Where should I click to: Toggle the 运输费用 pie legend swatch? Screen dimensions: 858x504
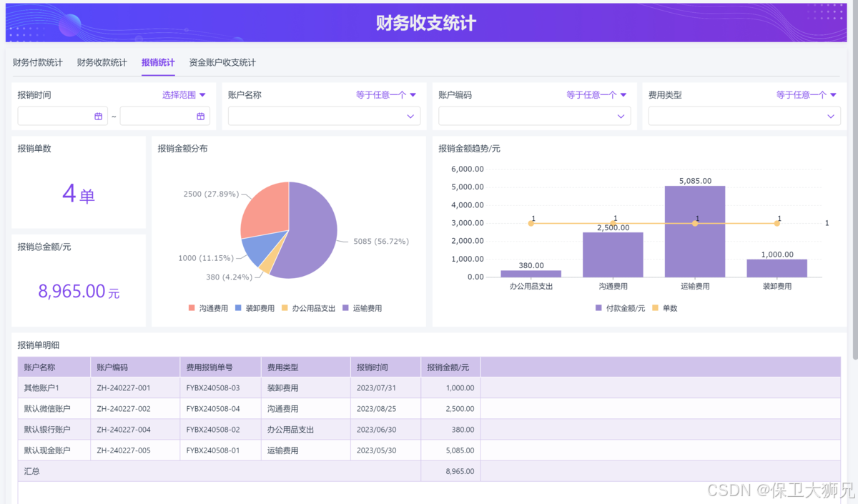pos(346,308)
